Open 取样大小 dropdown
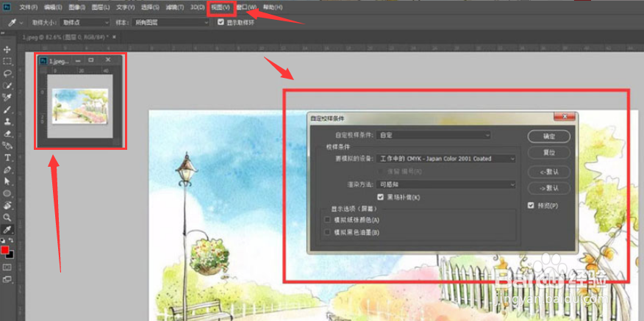644x321 pixels. pyautogui.click(x=85, y=23)
